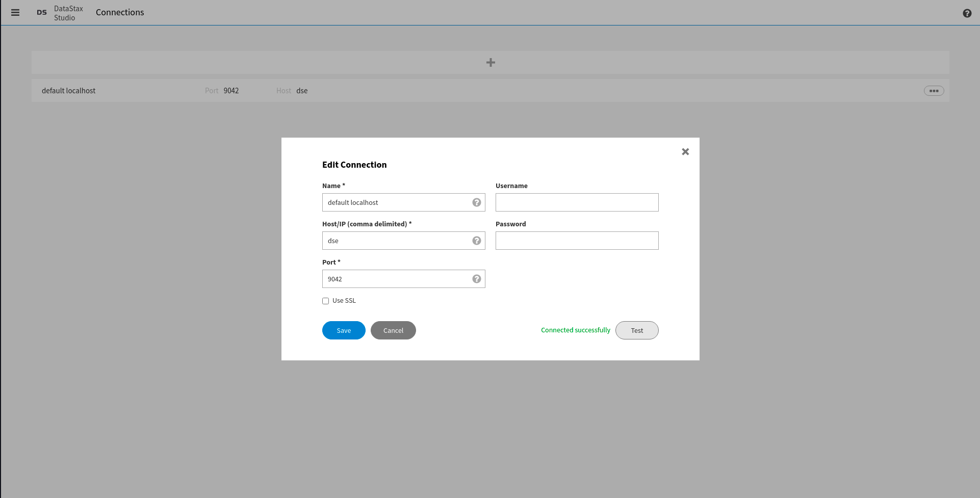Save the edited connection
Image resolution: width=980 pixels, height=498 pixels.
tap(343, 330)
